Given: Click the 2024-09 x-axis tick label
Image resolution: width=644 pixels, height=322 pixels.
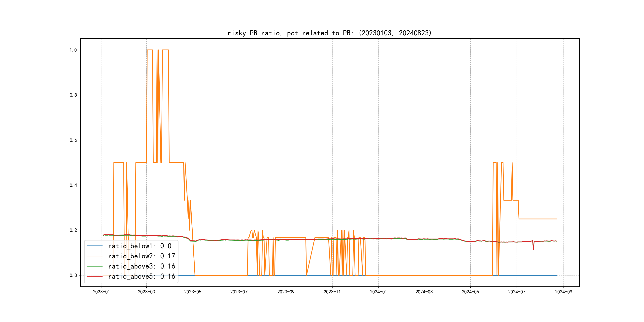Looking at the screenshot, I should [563, 292].
